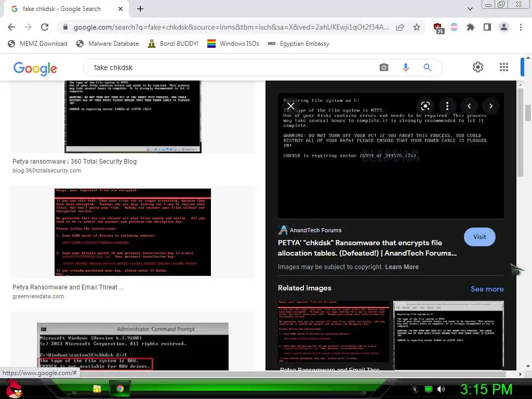Viewport: 532px width, 399px height.
Task: Open the Windows ISOs bookmark
Action: [233, 44]
